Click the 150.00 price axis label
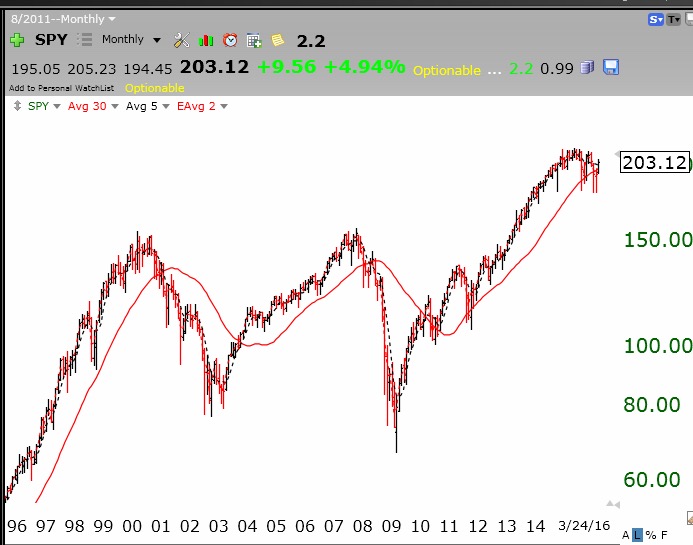Screen dimensions: 693x545 [658, 240]
